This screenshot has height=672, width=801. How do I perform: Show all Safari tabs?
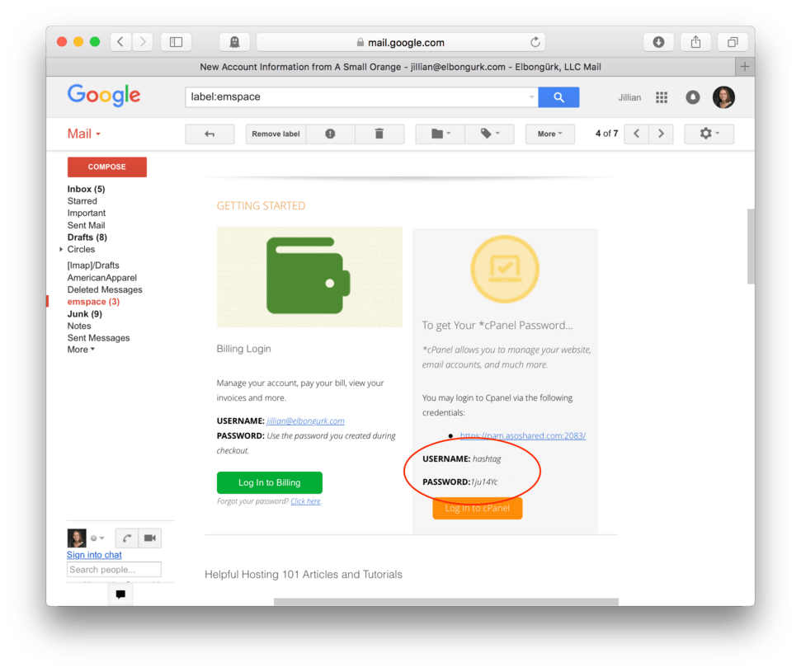pos(733,42)
